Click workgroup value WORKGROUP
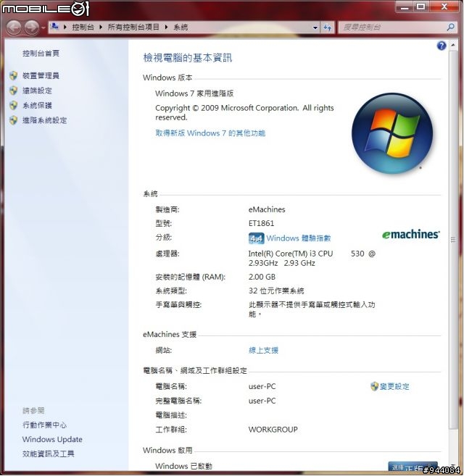This screenshot has height=476, width=464. pos(273,430)
